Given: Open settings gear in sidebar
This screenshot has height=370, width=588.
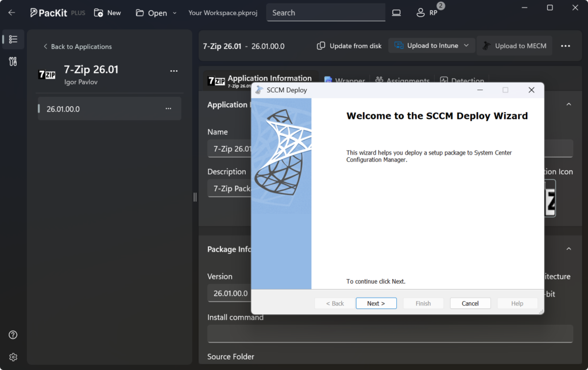Looking at the screenshot, I should click(13, 357).
